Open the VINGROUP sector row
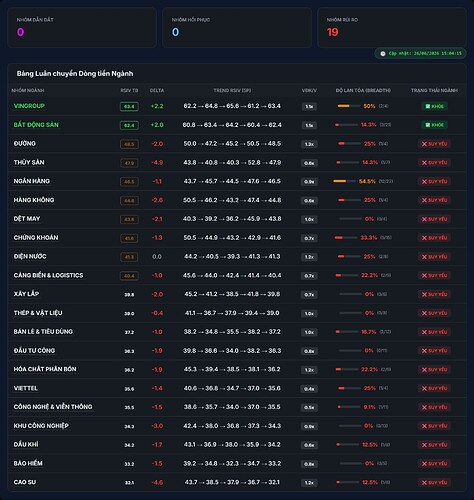 pos(237,106)
